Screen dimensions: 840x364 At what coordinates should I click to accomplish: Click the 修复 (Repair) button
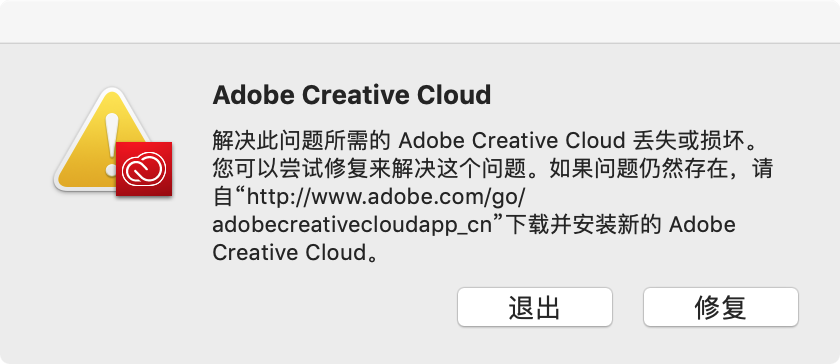coord(721,307)
